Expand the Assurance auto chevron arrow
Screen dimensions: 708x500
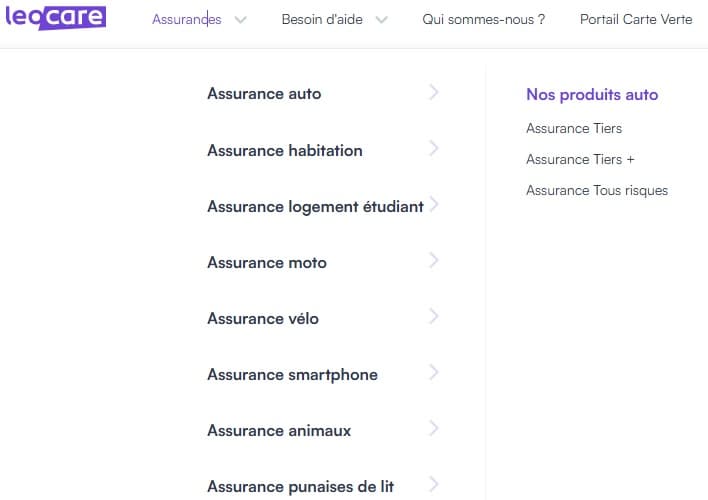[434, 93]
